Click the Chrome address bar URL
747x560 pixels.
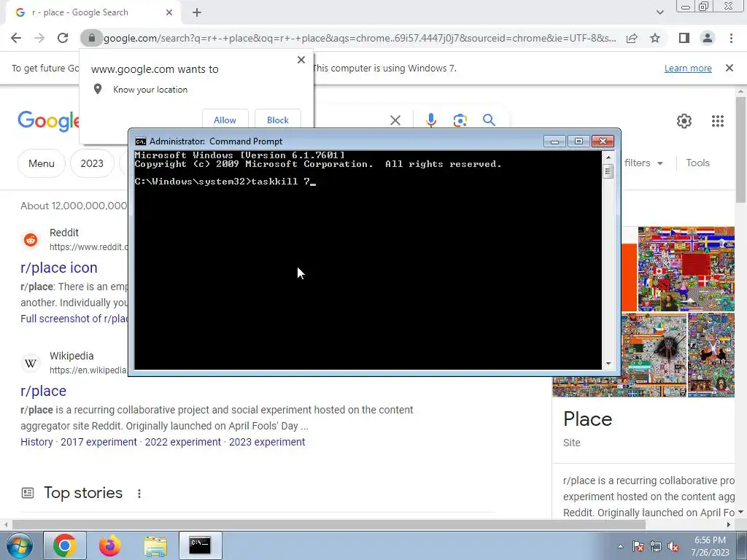point(360,38)
